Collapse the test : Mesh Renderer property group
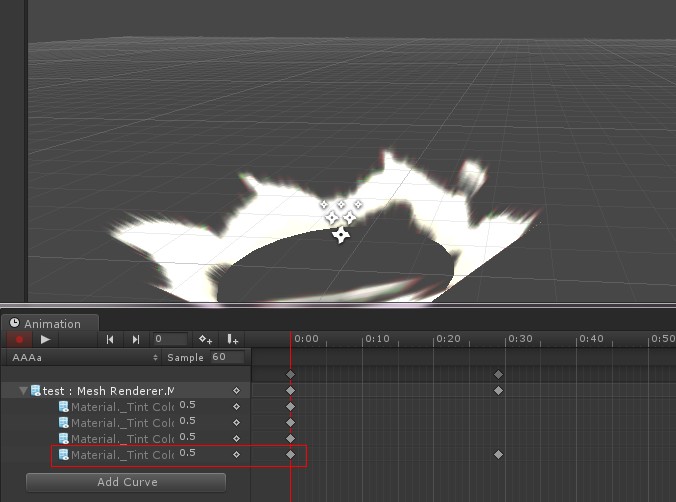 pos(23,391)
